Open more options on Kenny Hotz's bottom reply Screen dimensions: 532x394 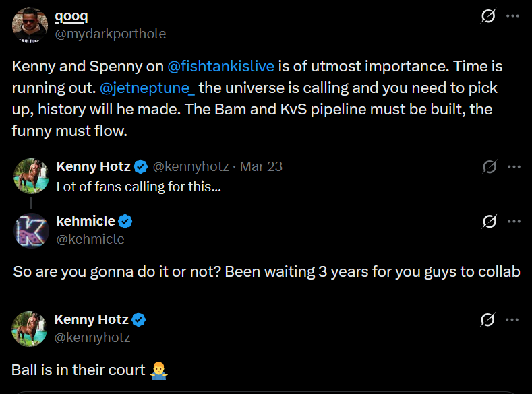514,319
